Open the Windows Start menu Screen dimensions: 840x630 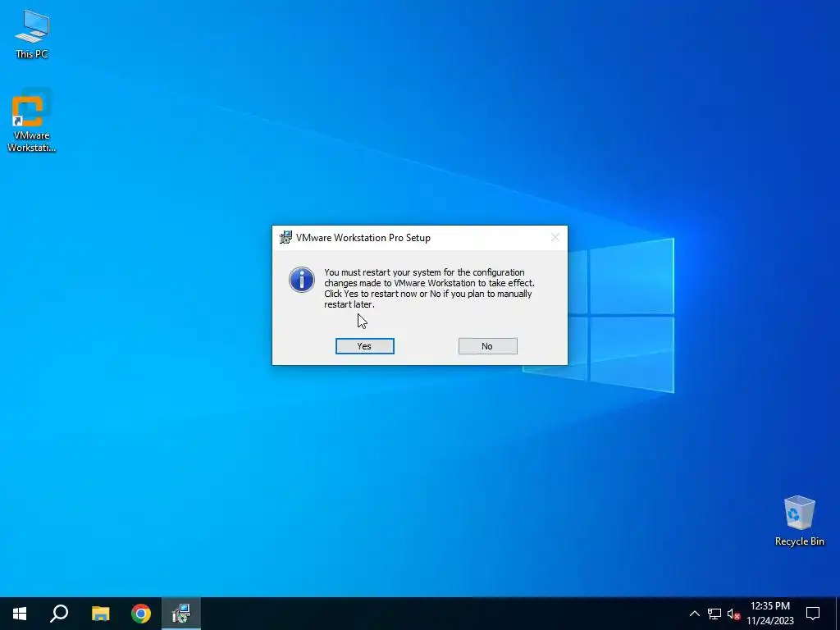click(20, 614)
